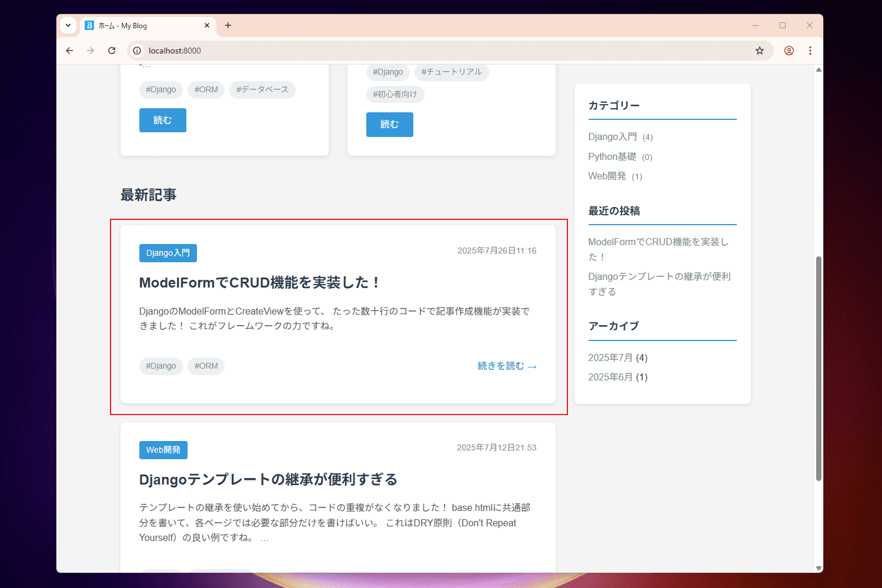Click the Web開発 badge on the article card
This screenshot has width=882, height=588.
163,450
